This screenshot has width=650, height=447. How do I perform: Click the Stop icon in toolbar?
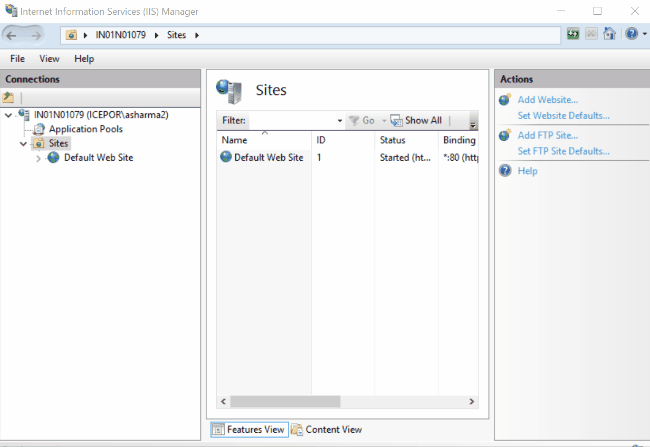[x=591, y=34]
